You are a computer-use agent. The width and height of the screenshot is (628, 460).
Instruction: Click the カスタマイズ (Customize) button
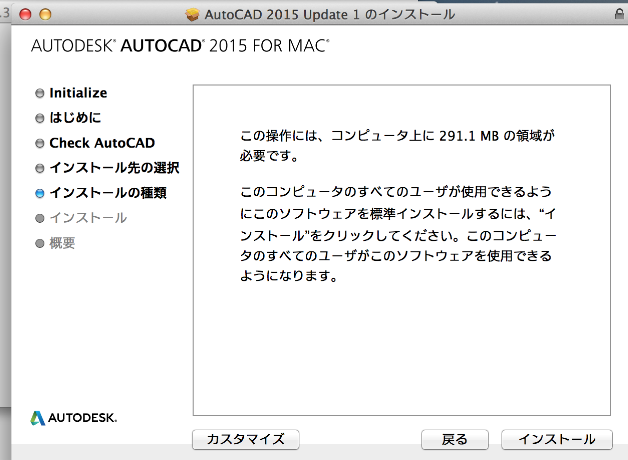tap(246, 439)
